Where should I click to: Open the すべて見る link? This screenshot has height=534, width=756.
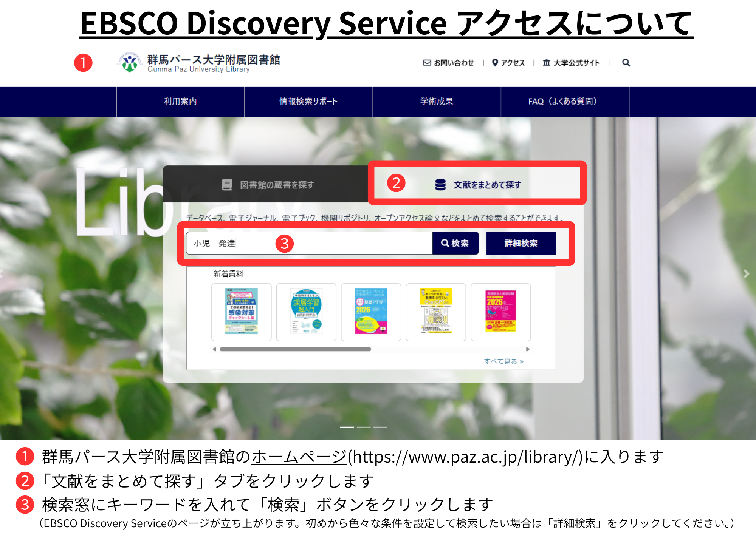point(503,361)
